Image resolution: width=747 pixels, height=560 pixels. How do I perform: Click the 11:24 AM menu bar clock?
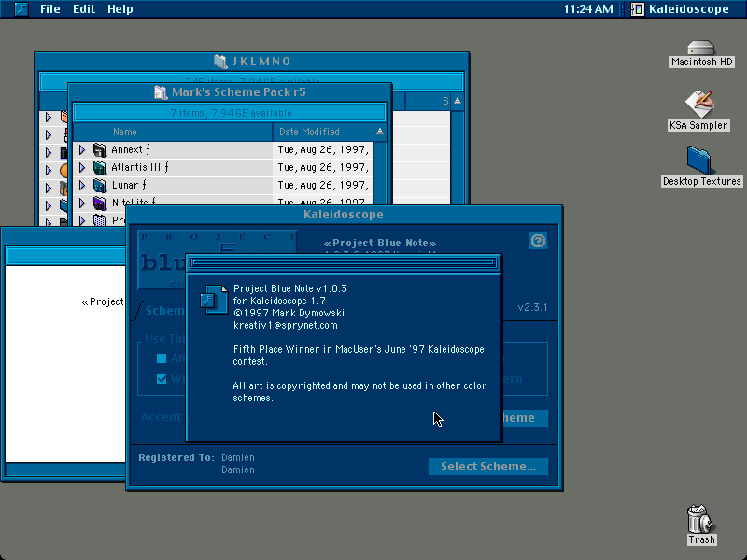[x=588, y=9]
